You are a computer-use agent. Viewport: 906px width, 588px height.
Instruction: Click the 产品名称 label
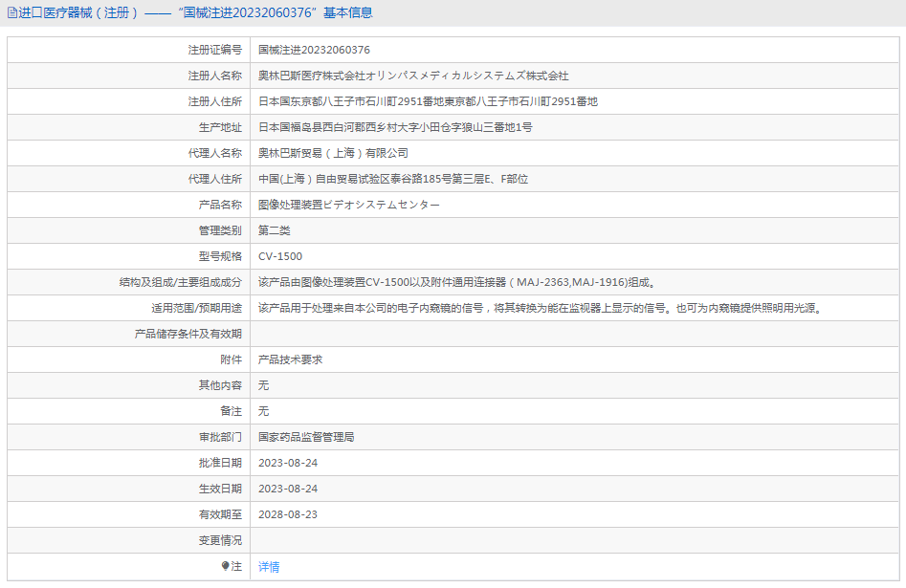coord(220,205)
